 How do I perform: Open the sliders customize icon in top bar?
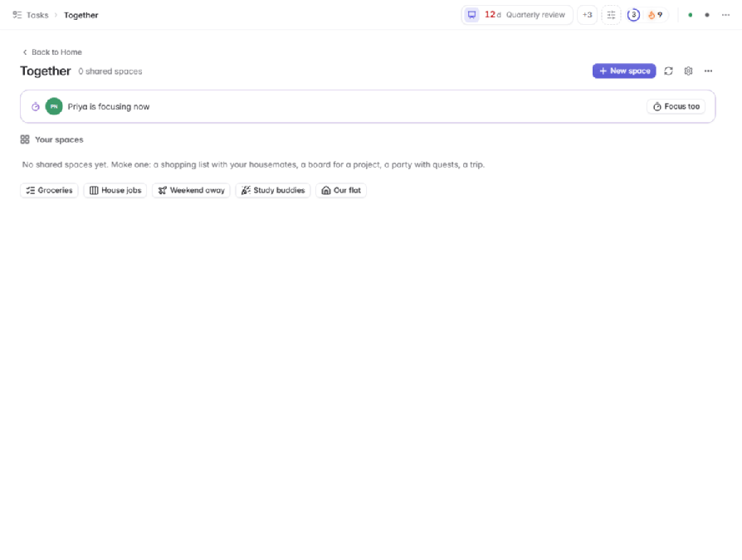[611, 15]
